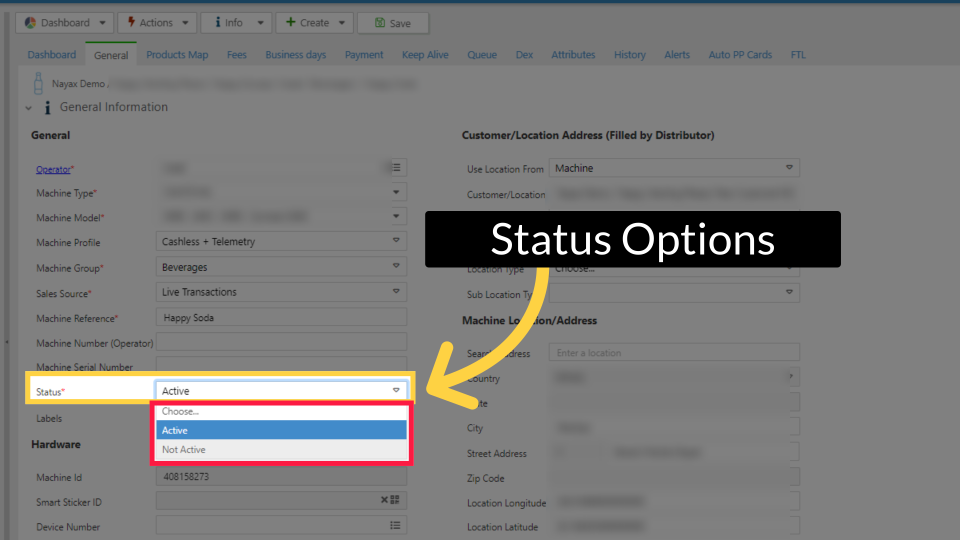
Task: Click the Operator list picker icon
Action: click(x=396, y=168)
